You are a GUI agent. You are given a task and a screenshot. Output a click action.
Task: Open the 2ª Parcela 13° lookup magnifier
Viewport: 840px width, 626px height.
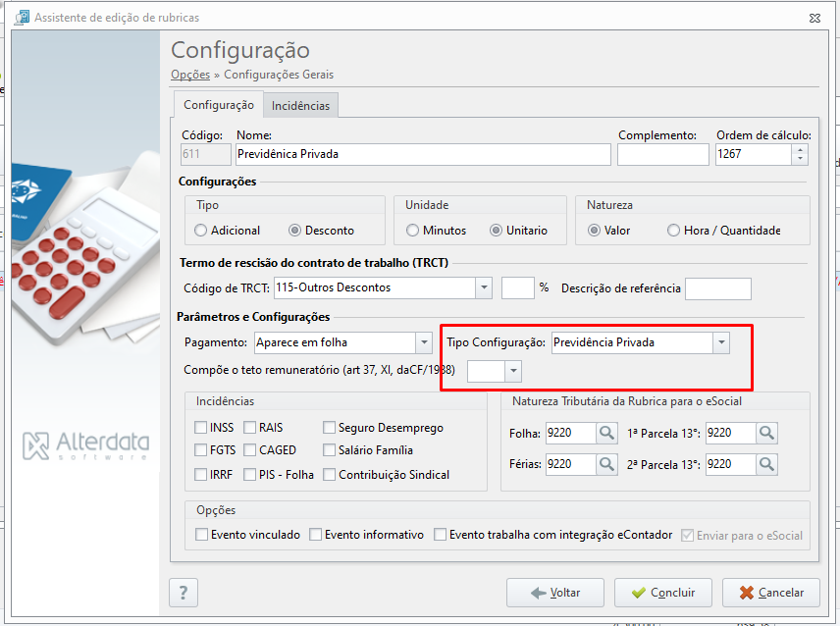point(766,464)
